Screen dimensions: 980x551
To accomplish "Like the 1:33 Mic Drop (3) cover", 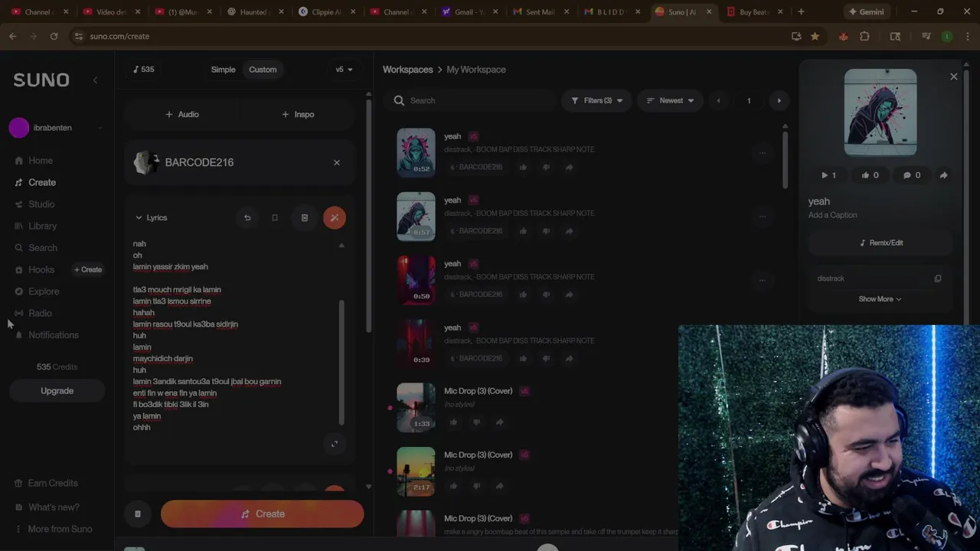I will coord(453,422).
